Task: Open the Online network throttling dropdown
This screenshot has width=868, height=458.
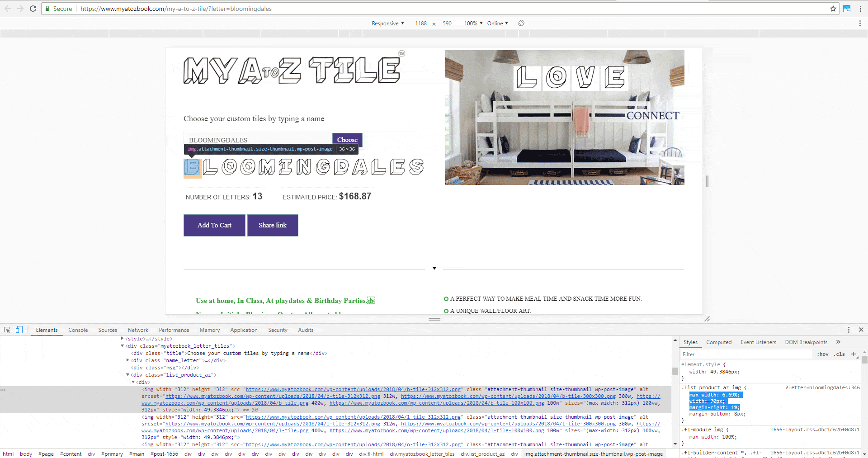Action: [x=497, y=23]
